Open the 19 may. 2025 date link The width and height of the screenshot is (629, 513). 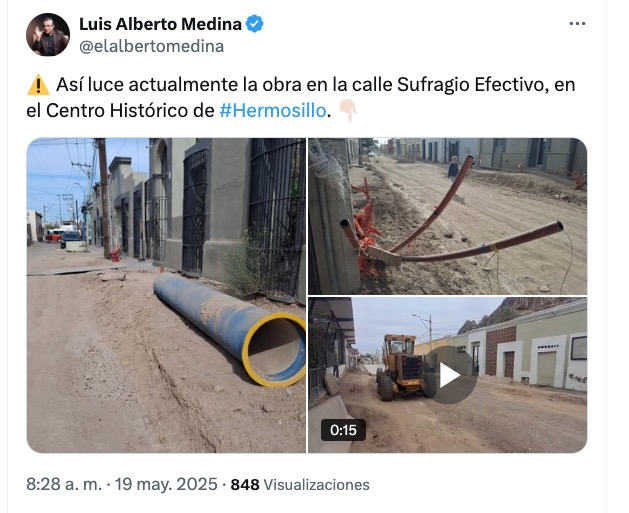coord(166,485)
